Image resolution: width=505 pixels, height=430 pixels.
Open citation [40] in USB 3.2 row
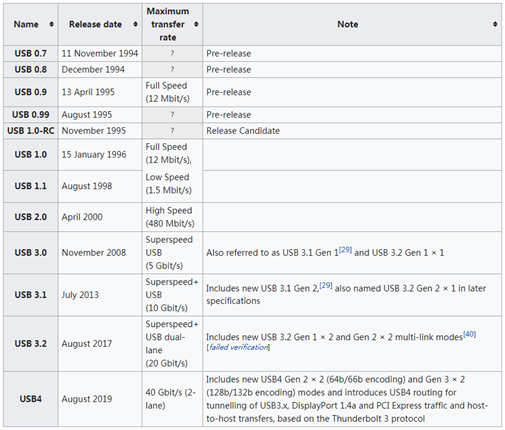click(x=470, y=334)
